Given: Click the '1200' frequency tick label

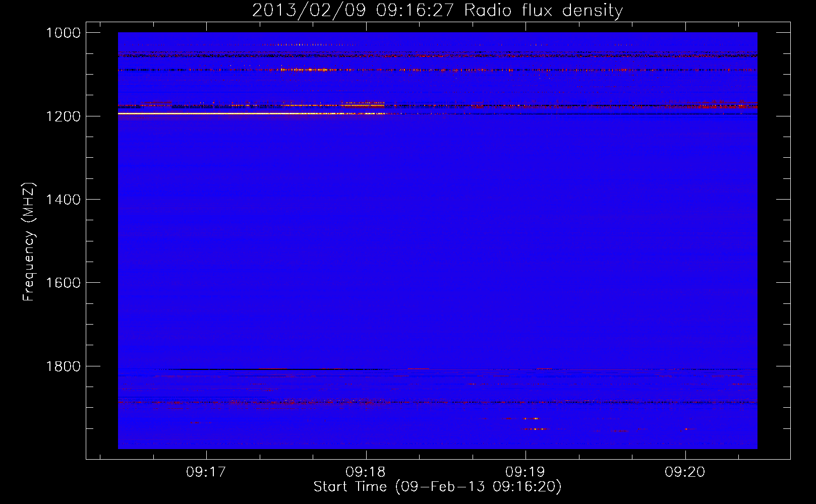Looking at the screenshot, I should tap(63, 116).
